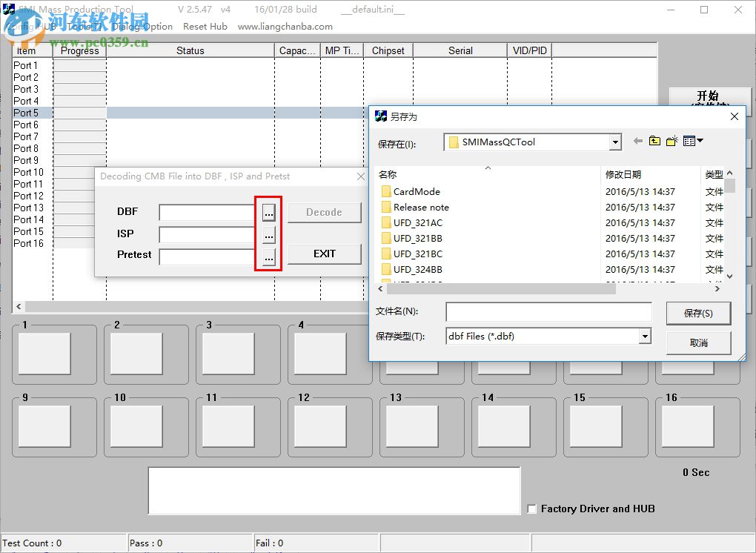Close the Decoding CMB File dialog
The width and height of the screenshot is (756, 553).
[361, 176]
